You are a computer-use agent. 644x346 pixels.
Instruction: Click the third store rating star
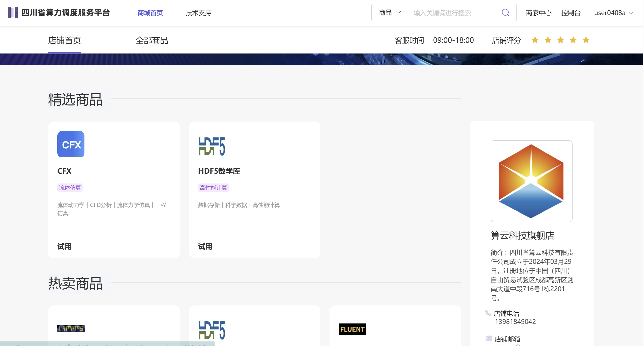pos(560,40)
